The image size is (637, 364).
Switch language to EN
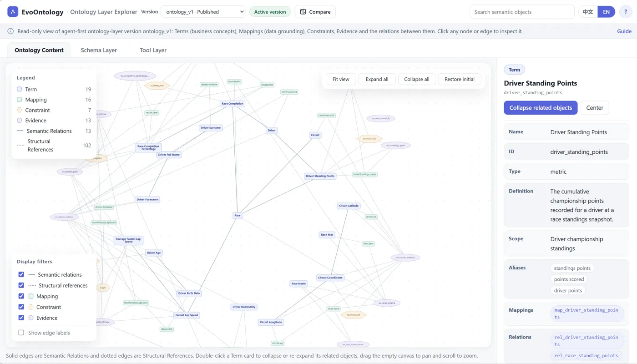pyautogui.click(x=606, y=12)
